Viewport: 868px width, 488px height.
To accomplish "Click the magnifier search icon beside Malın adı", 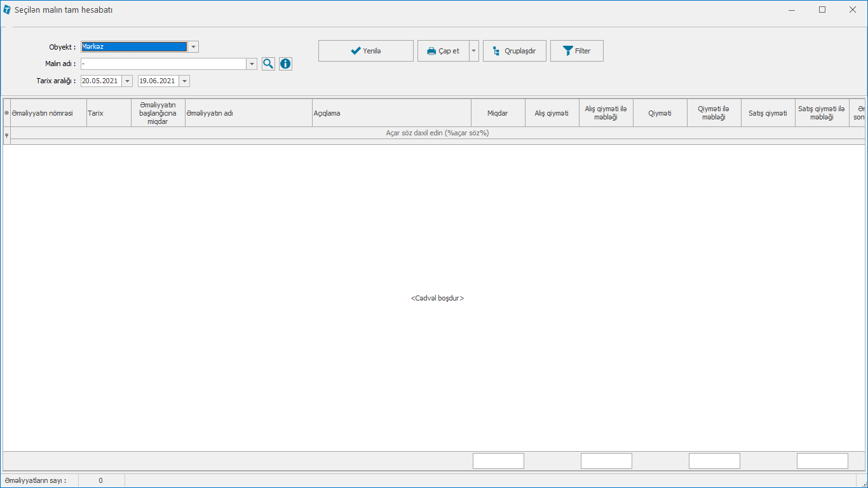I will [268, 64].
